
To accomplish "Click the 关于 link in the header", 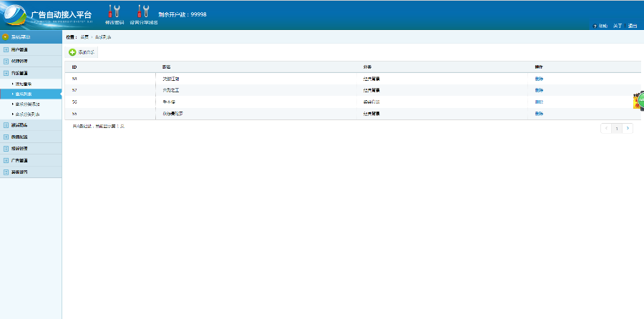I will pos(618,26).
